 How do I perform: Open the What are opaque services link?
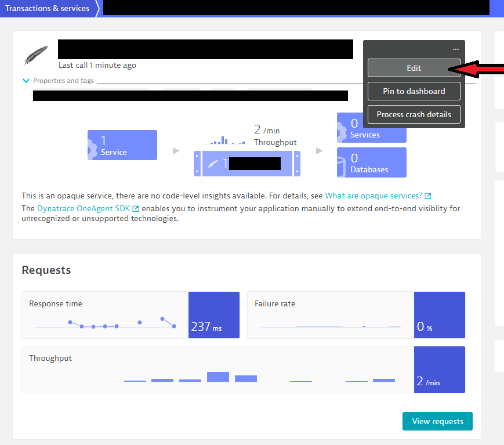click(374, 196)
